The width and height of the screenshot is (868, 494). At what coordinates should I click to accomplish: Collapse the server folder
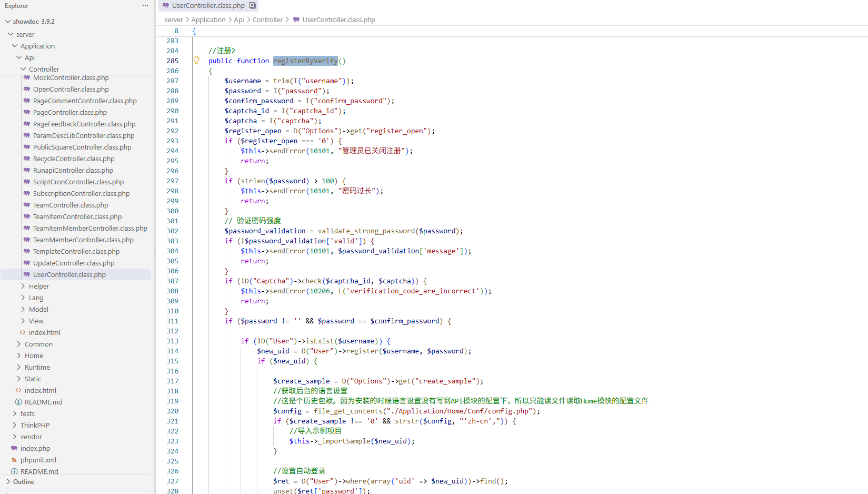click(11, 34)
